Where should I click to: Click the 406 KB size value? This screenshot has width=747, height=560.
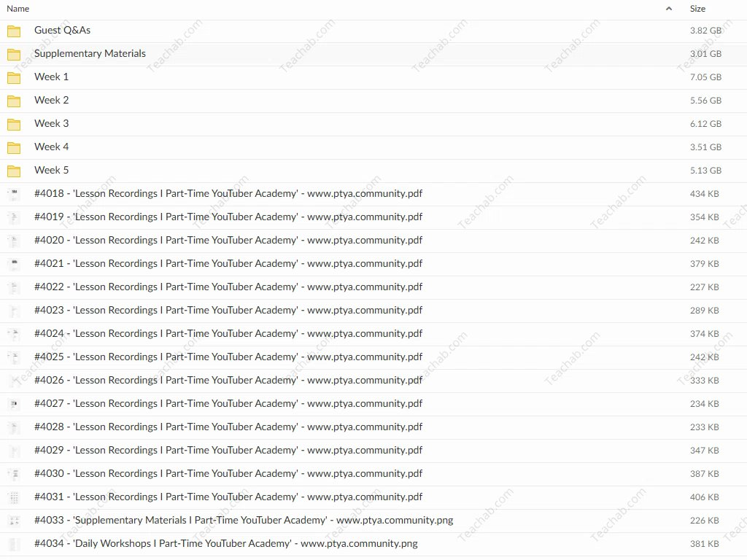click(704, 497)
